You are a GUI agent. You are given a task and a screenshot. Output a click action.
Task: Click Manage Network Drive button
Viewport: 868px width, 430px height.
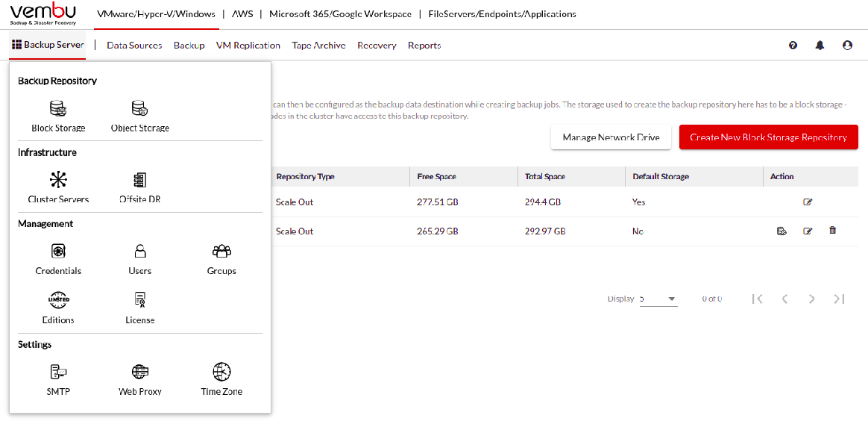pos(611,137)
